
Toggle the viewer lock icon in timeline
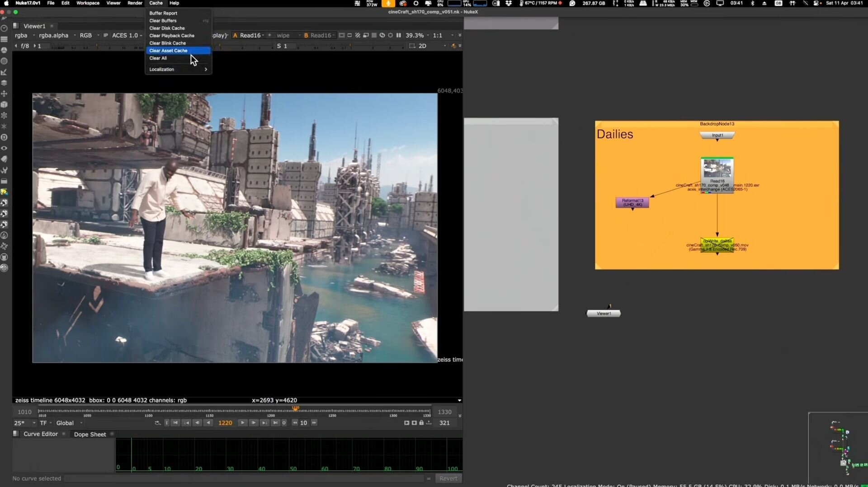click(x=421, y=423)
